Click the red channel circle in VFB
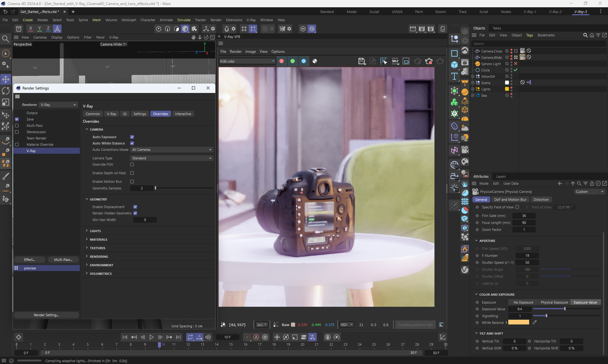This screenshot has height=364, width=608. click(x=281, y=61)
